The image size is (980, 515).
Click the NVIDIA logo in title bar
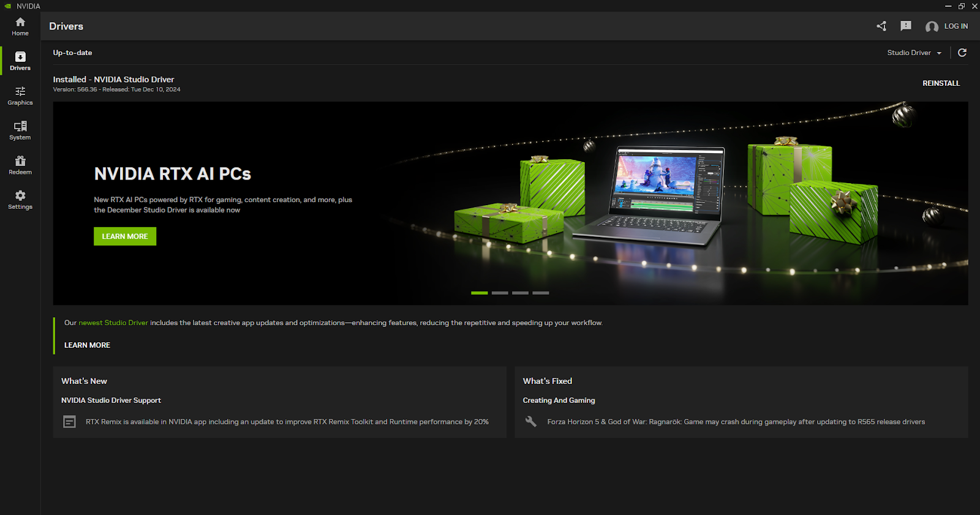coord(8,6)
